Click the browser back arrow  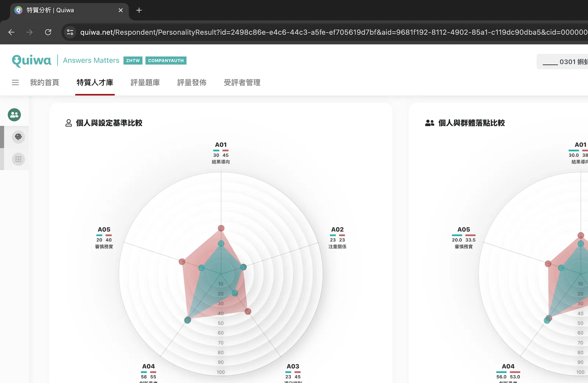tap(11, 32)
